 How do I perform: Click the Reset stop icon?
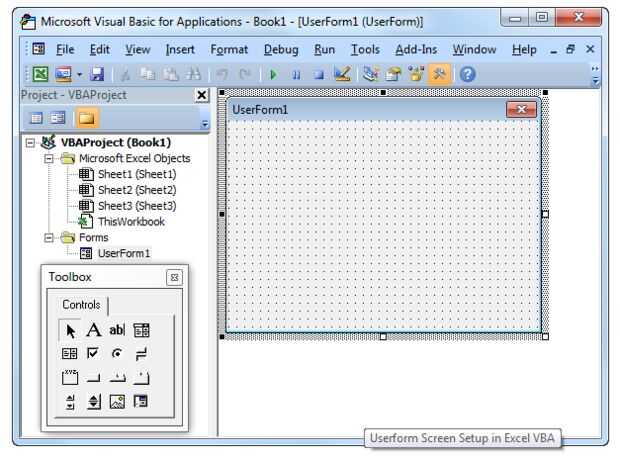point(319,74)
